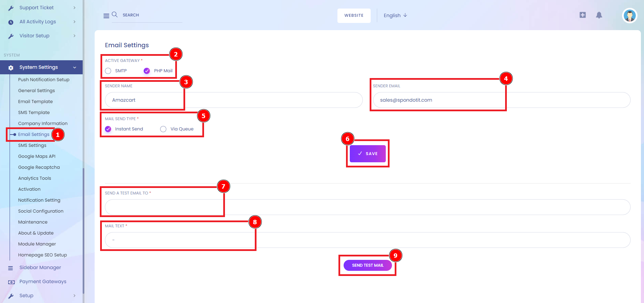Click the System Settings gear icon
This screenshot has width=644, height=303.
tap(11, 68)
